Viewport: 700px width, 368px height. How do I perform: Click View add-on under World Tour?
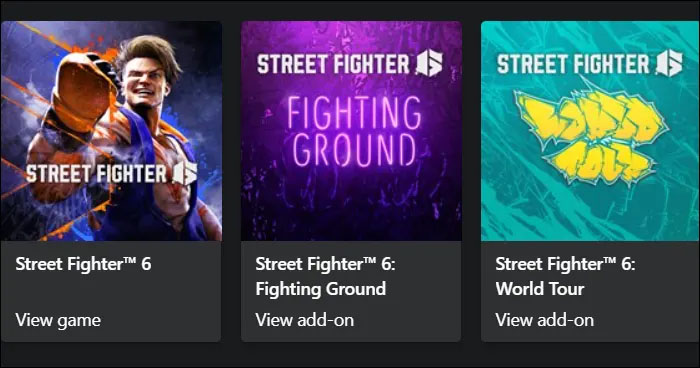point(545,320)
